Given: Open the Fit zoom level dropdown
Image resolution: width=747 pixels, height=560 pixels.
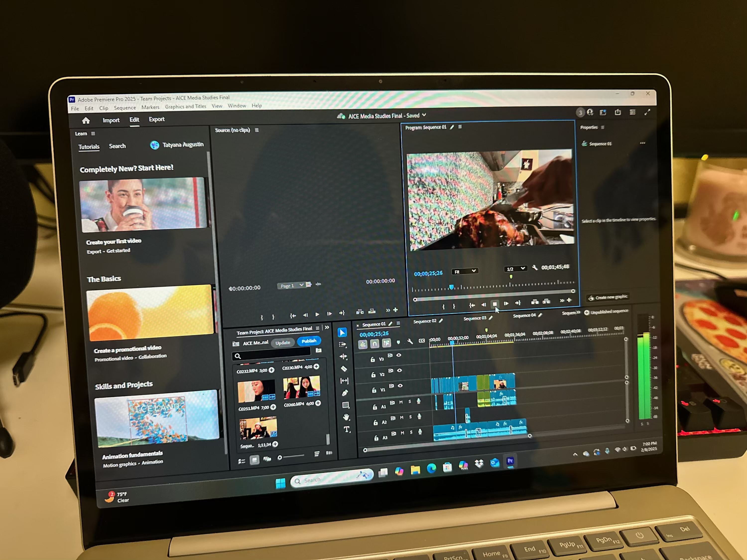Looking at the screenshot, I should pyautogui.click(x=465, y=271).
